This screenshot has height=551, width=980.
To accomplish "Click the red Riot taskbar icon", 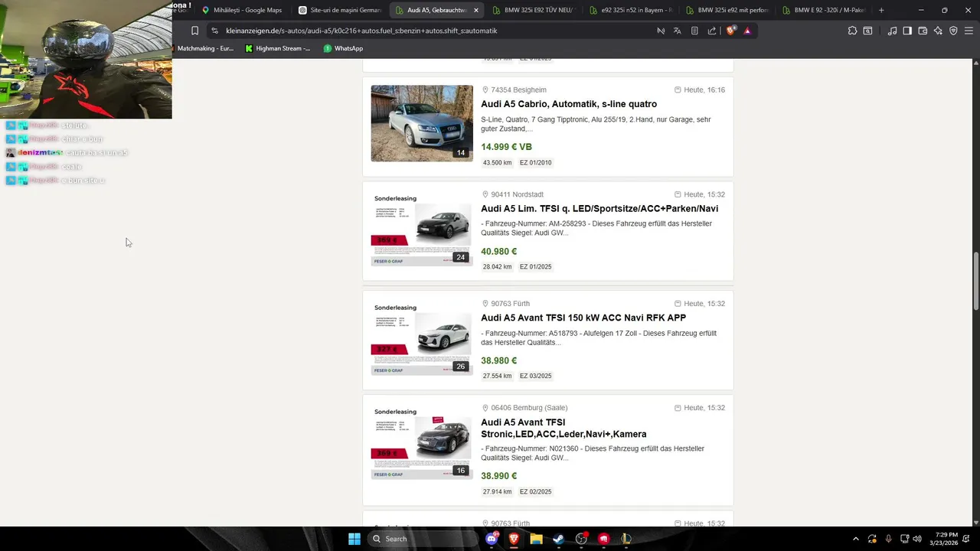I will (603, 539).
